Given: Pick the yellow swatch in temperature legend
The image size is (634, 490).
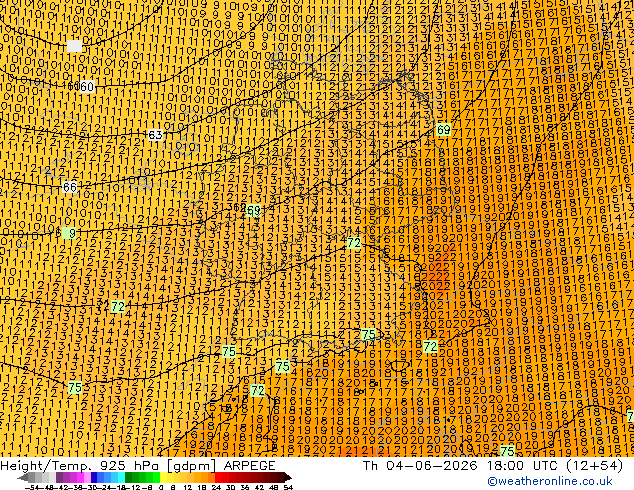Looking at the screenshot, I should point(163,478).
